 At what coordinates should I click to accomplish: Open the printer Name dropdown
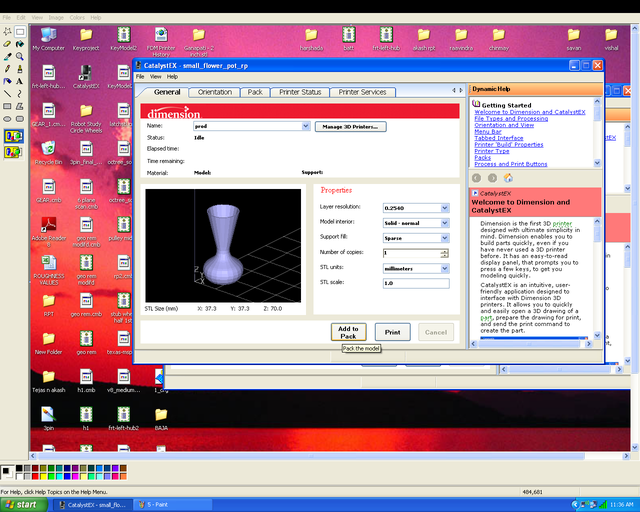[x=306, y=126]
